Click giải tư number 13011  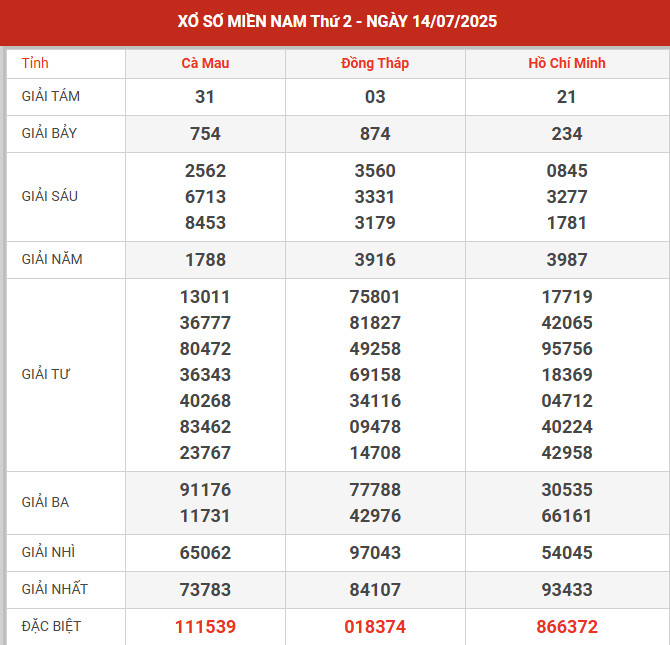coord(205,297)
